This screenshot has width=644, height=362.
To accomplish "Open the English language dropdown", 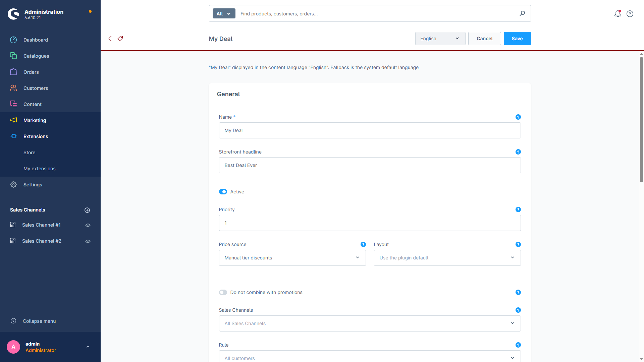I will click(x=440, y=39).
